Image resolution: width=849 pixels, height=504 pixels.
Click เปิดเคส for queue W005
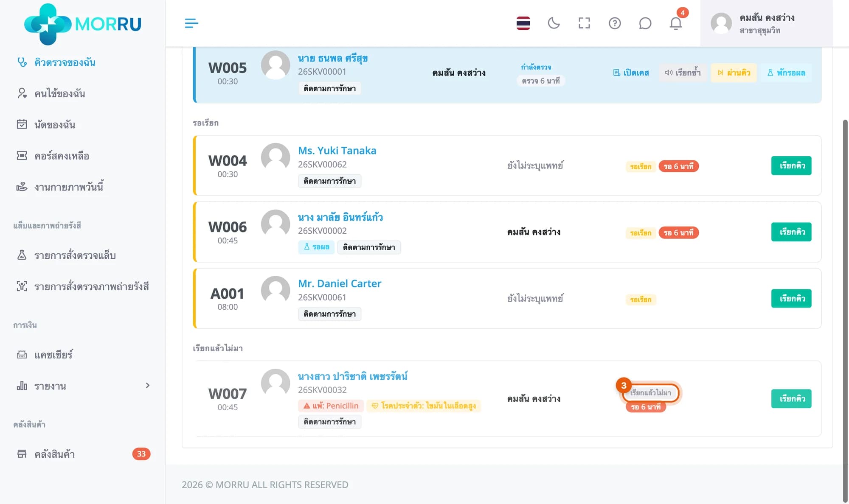click(631, 73)
